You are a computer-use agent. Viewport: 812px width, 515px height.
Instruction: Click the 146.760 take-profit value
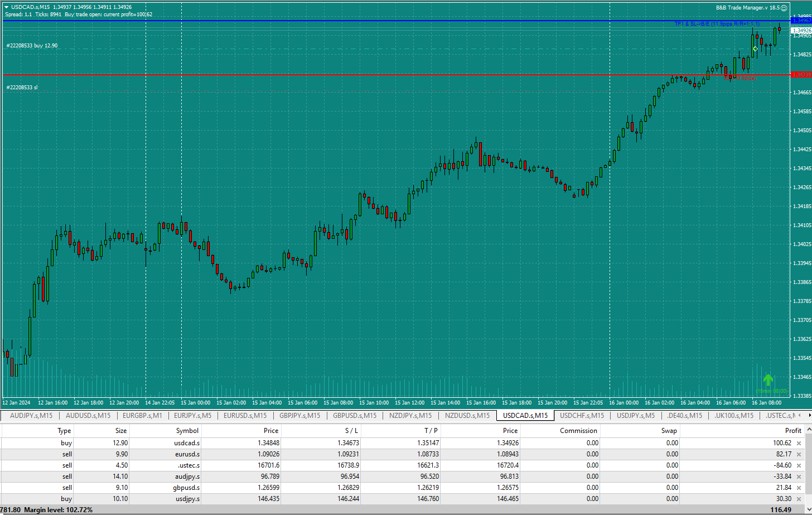coord(428,499)
